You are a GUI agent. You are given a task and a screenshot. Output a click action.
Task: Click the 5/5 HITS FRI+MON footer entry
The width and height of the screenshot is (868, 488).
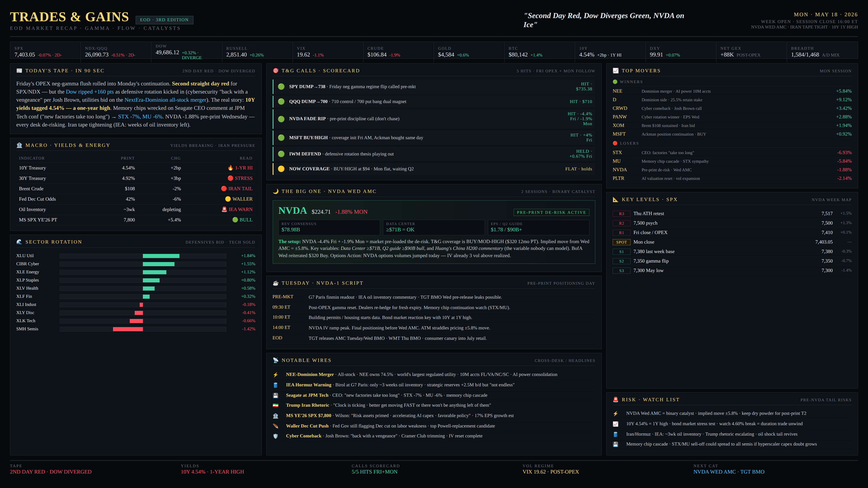(374, 472)
